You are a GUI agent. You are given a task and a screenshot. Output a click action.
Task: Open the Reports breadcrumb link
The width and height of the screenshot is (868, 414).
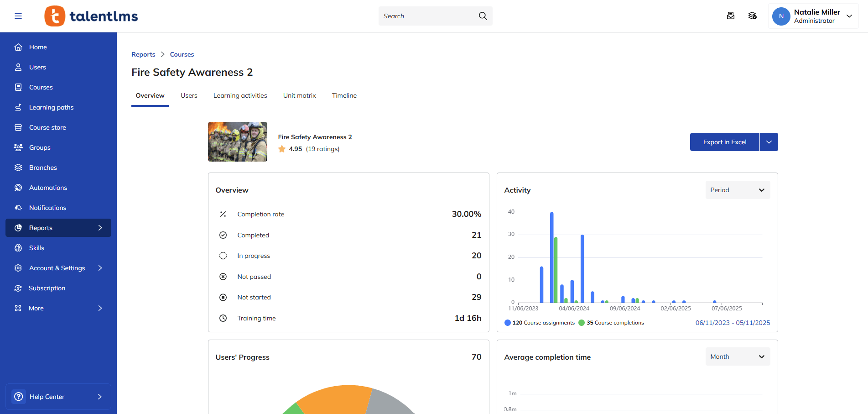click(x=143, y=54)
